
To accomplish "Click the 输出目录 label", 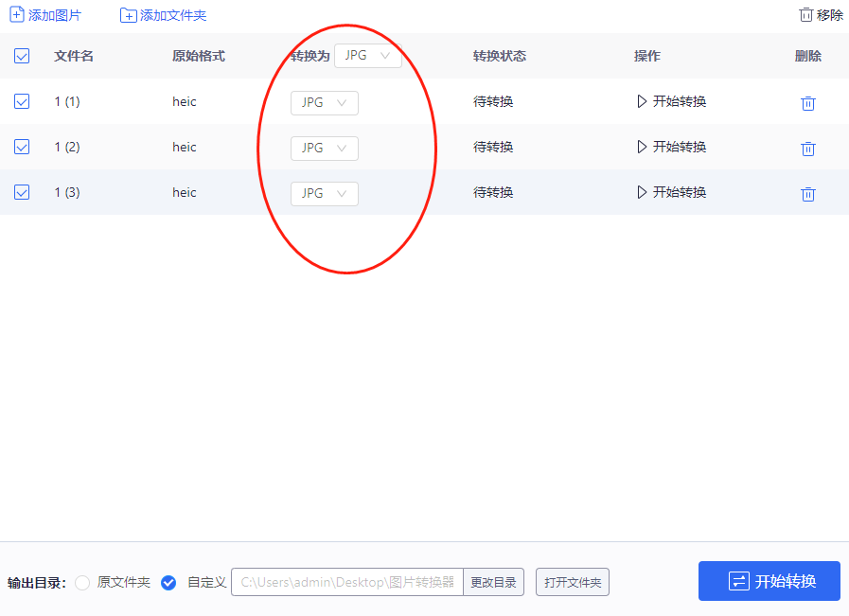I will (x=36, y=583).
